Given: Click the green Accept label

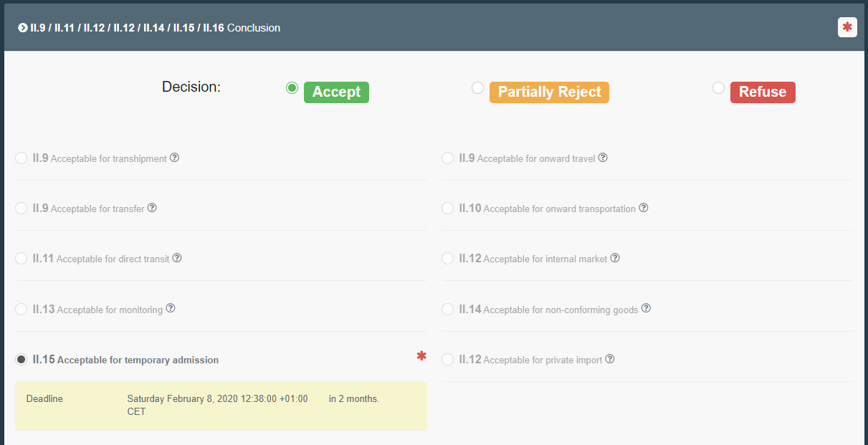Looking at the screenshot, I should click(336, 92).
